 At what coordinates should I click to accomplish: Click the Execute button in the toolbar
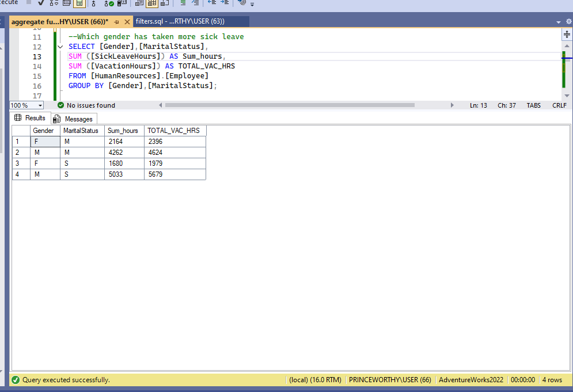pos(9,2)
